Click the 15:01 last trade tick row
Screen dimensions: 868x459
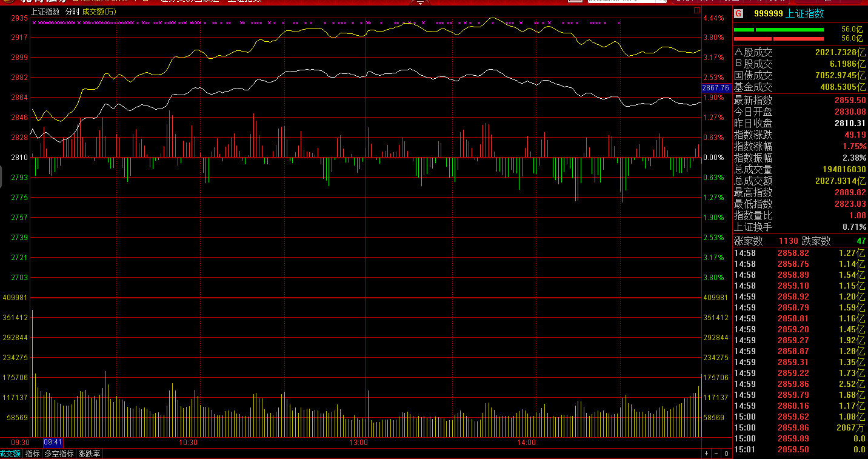pyautogui.click(x=800, y=449)
